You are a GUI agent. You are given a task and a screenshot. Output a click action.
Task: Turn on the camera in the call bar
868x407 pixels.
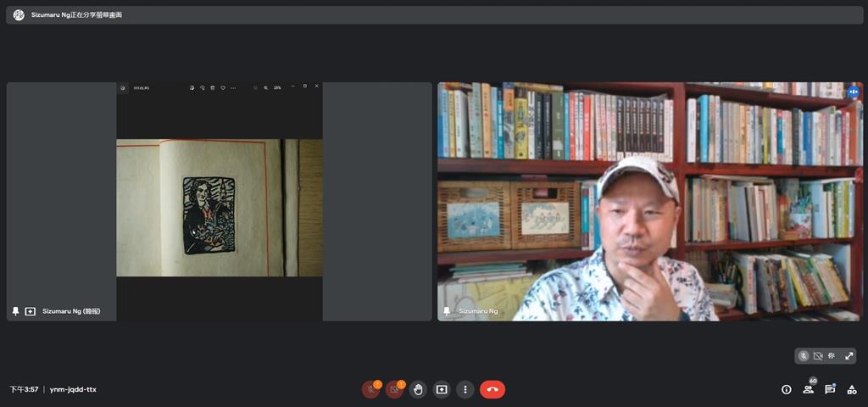click(394, 390)
